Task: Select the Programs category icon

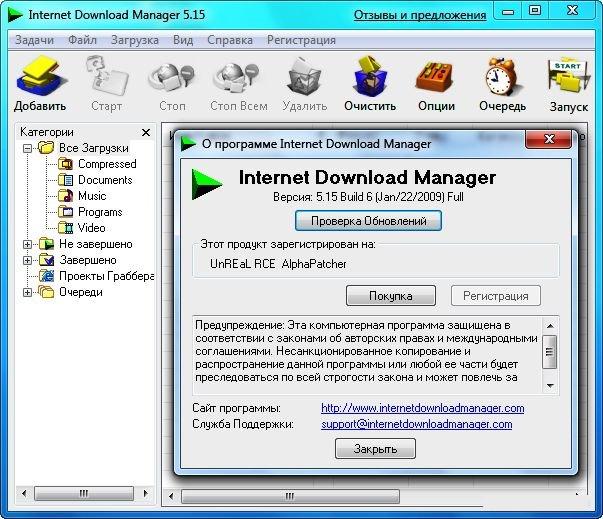Action: 66,212
